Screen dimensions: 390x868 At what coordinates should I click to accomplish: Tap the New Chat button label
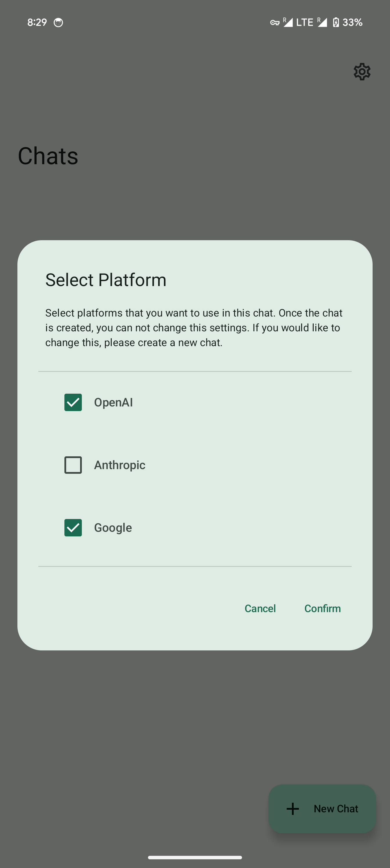point(336,808)
